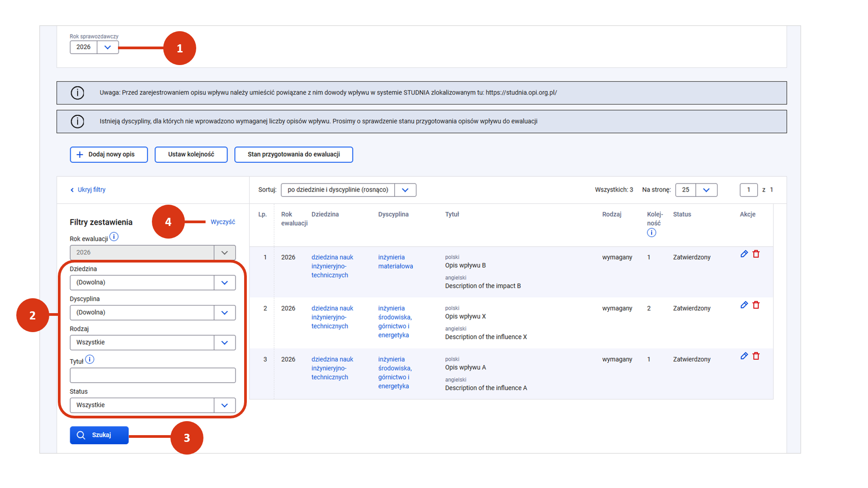This screenshot has width=868, height=488.
Task: Edit the Opis wpływu X entry
Action: (744, 305)
